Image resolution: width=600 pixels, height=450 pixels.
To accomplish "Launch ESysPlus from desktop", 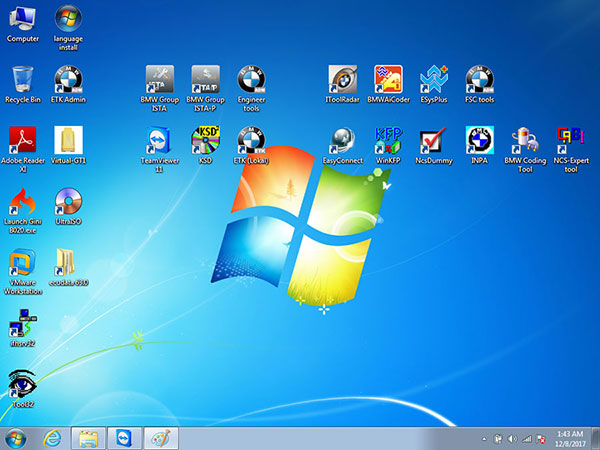I will point(434,80).
